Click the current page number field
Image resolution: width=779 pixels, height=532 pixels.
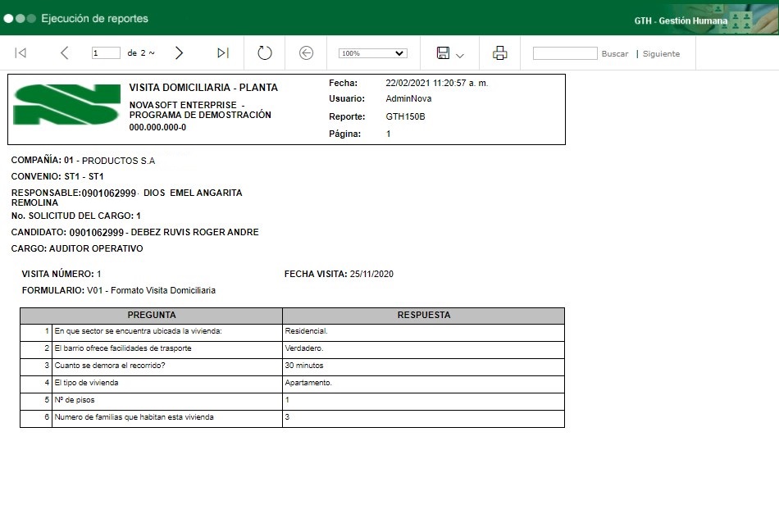coord(106,53)
